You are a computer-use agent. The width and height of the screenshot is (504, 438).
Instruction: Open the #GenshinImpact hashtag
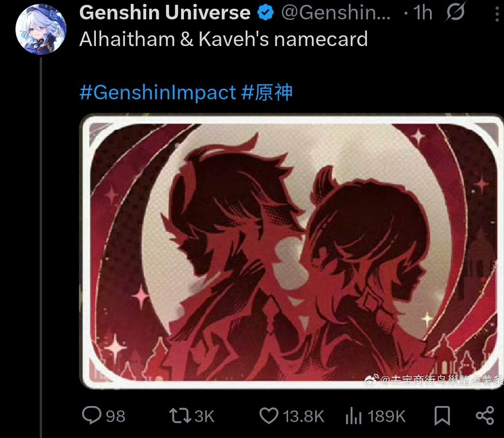coord(158,92)
